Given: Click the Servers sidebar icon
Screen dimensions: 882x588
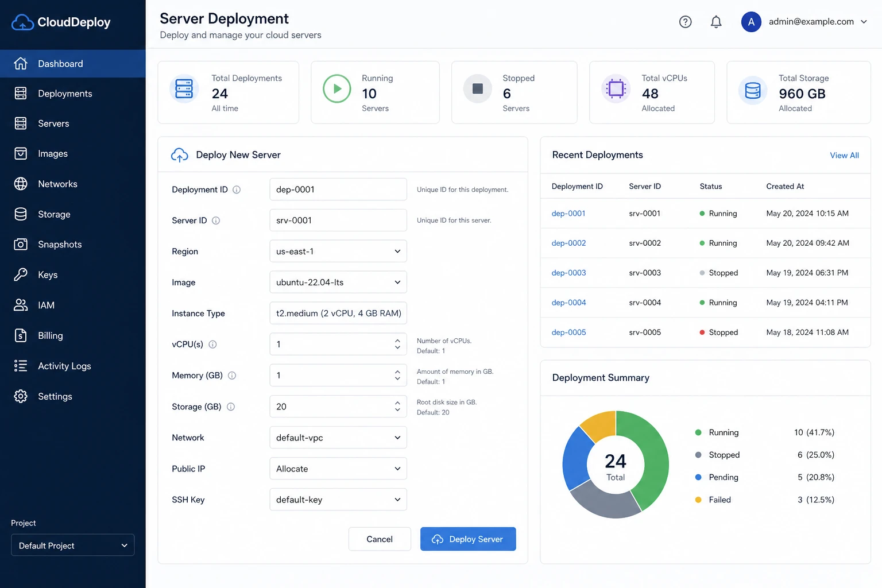Looking at the screenshot, I should pyautogui.click(x=21, y=123).
